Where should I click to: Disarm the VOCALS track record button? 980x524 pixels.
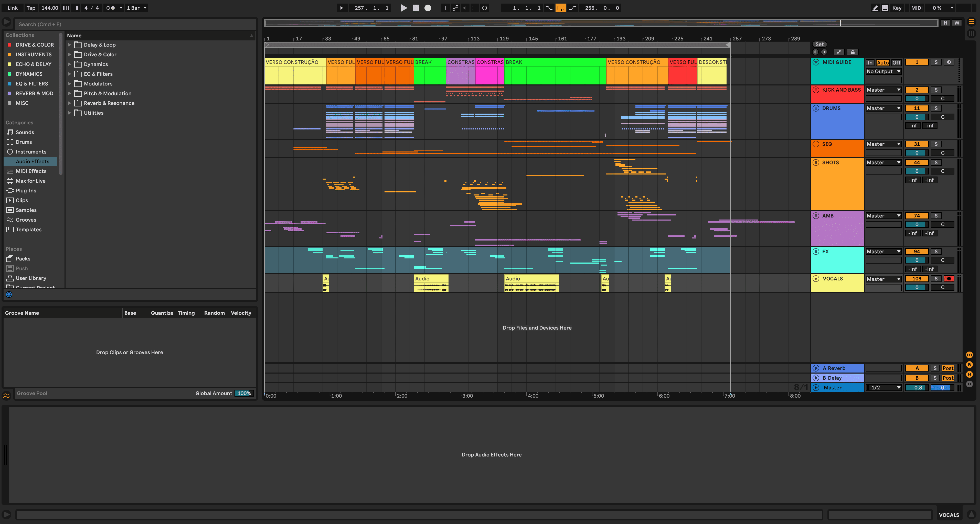tap(949, 279)
